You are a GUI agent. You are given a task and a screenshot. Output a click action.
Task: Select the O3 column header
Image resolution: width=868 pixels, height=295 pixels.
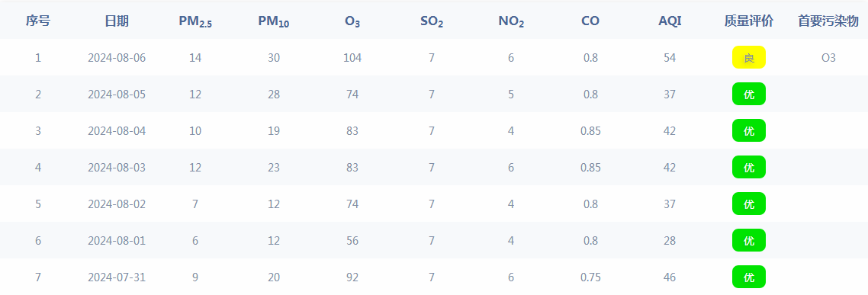click(352, 22)
